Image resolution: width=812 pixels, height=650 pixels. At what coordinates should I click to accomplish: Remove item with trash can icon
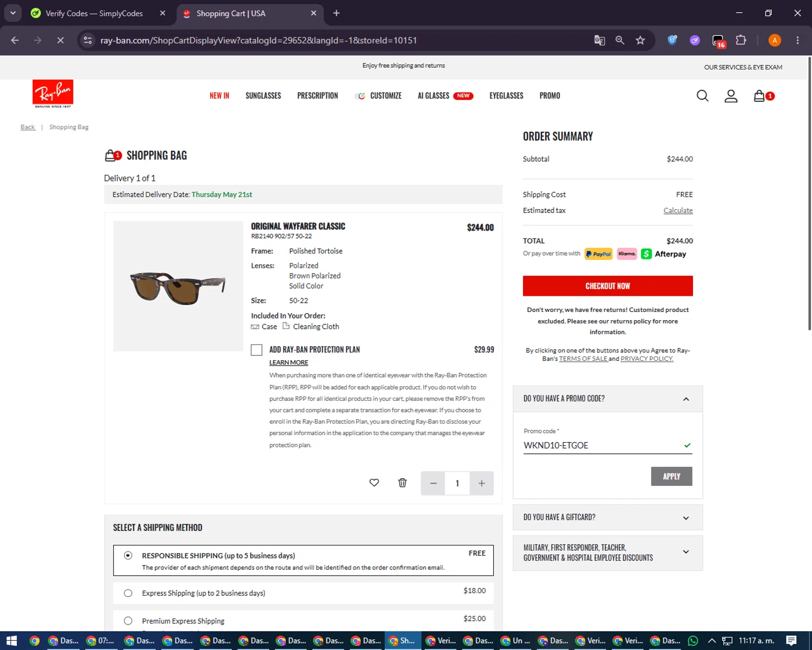click(402, 483)
